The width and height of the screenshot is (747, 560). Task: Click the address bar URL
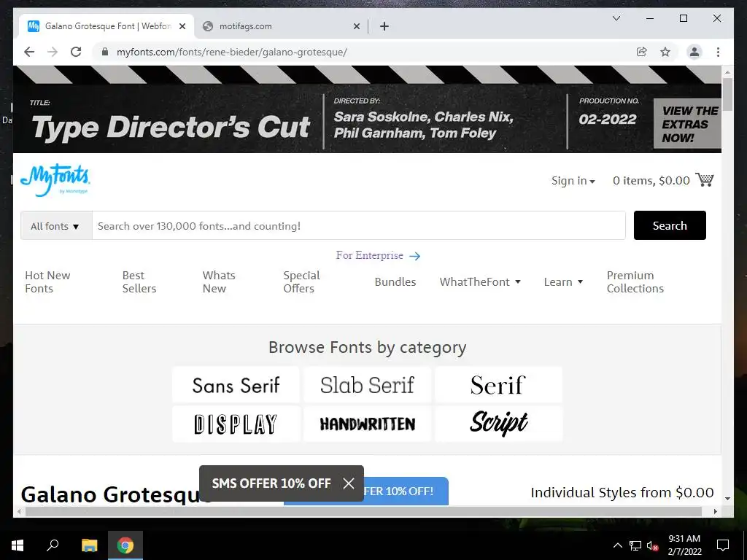(x=231, y=52)
